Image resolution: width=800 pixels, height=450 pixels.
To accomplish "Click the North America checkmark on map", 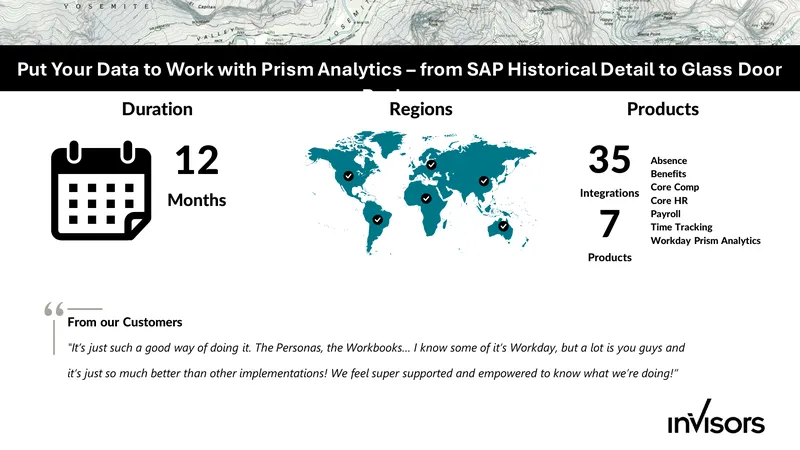I will (348, 176).
